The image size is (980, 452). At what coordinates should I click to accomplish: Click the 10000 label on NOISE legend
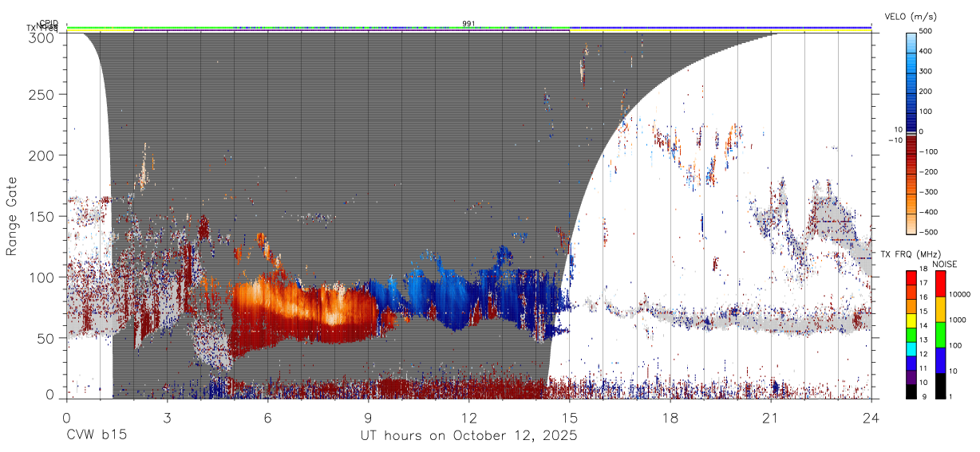[960, 294]
